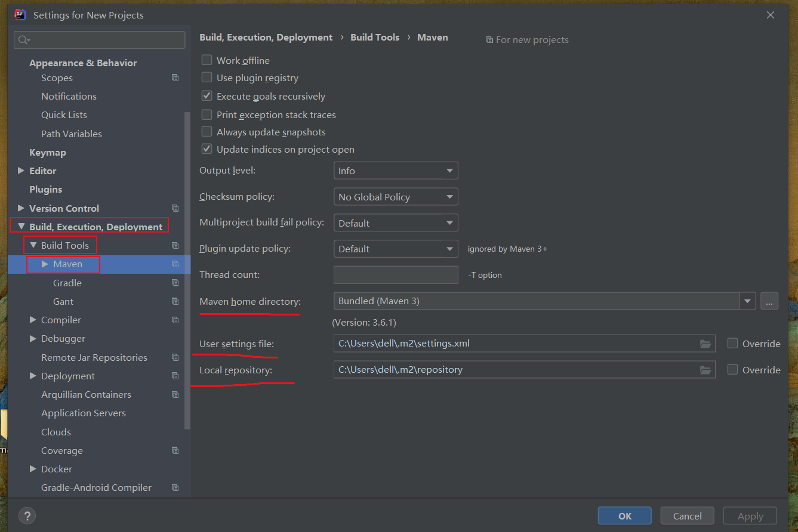This screenshot has height=532, width=798.
Task: Collapse the Build Tools arrow
Action: click(33, 245)
